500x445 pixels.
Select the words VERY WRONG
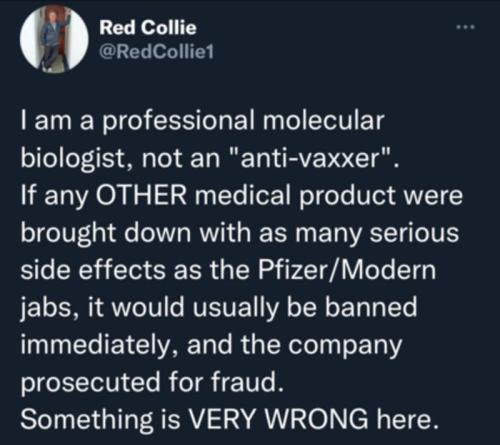(x=279, y=419)
